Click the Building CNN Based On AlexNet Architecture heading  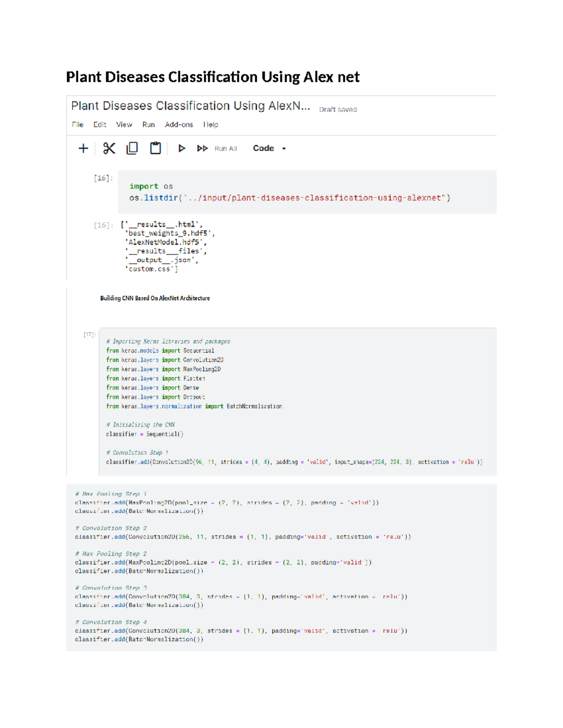click(x=155, y=298)
